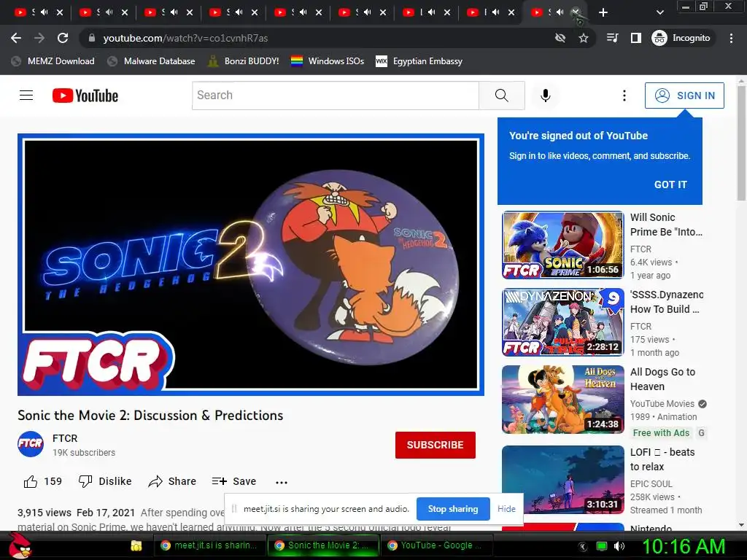This screenshot has height=560, width=747.
Task: Open the SSSS.Dynazenon video thumbnail
Action: pos(562,322)
